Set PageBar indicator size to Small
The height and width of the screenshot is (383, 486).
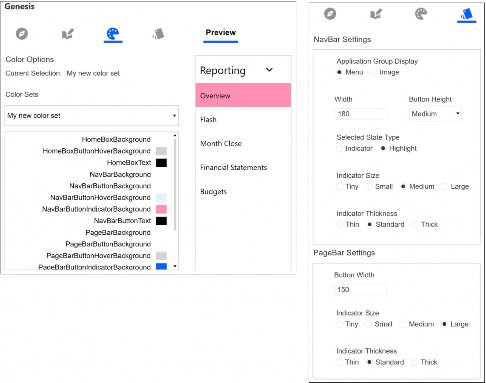click(368, 324)
